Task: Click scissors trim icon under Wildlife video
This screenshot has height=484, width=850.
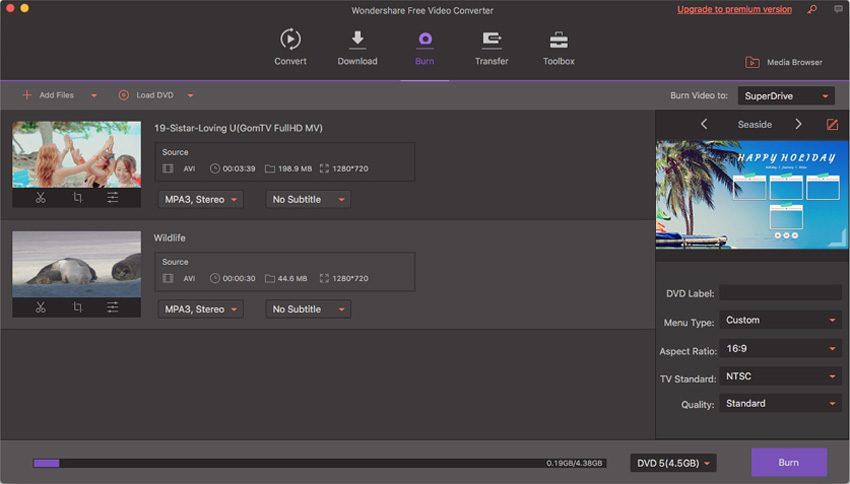Action: point(40,308)
